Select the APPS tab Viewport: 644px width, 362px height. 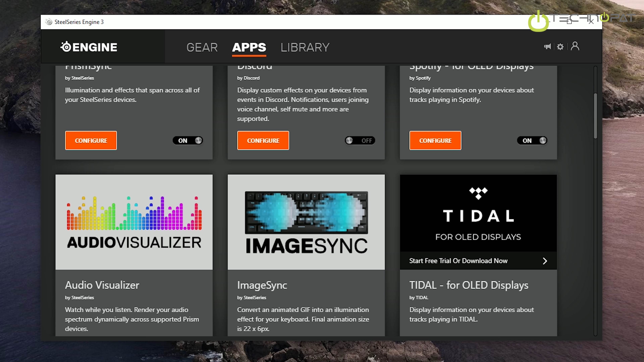(x=249, y=47)
